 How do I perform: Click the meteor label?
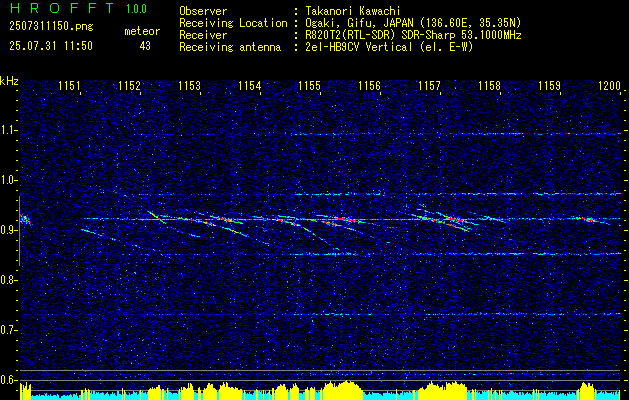(x=142, y=31)
